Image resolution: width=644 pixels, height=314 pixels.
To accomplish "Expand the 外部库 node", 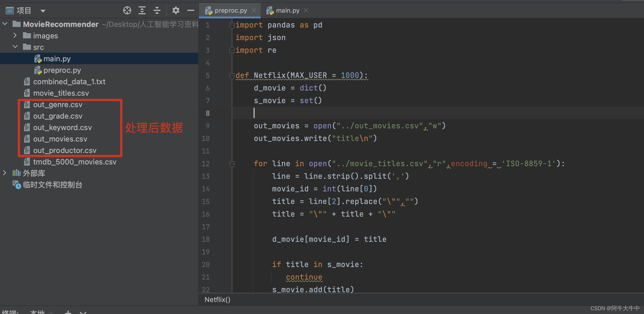I will click(x=5, y=173).
